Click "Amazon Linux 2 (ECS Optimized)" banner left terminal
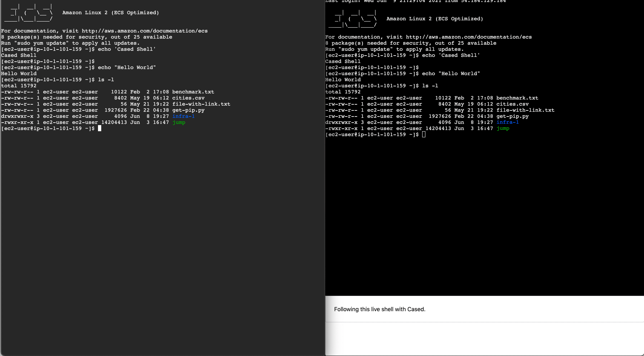The image size is (644, 356). click(111, 13)
